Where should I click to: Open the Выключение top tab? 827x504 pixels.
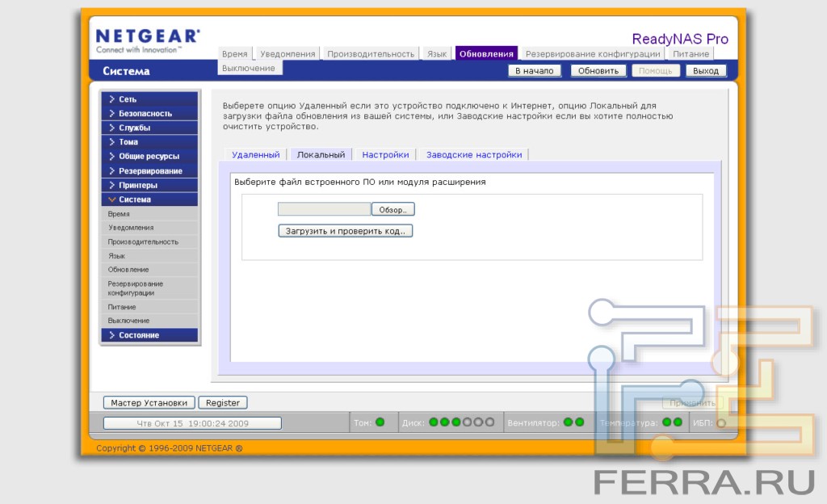(x=249, y=68)
